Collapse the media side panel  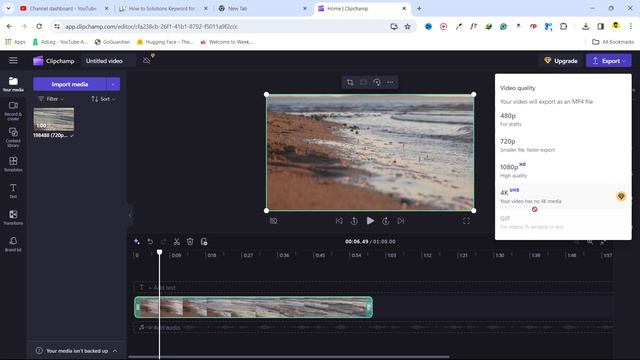(x=130, y=215)
